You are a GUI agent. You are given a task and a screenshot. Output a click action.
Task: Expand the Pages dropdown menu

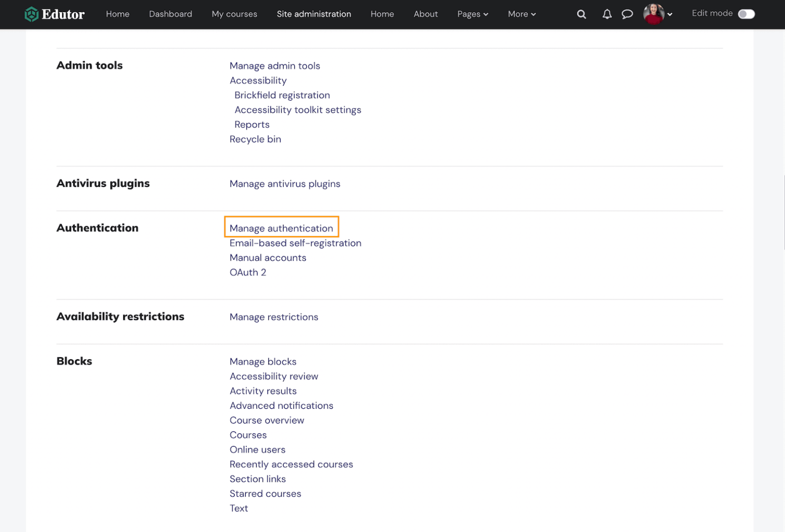pos(472,14)
